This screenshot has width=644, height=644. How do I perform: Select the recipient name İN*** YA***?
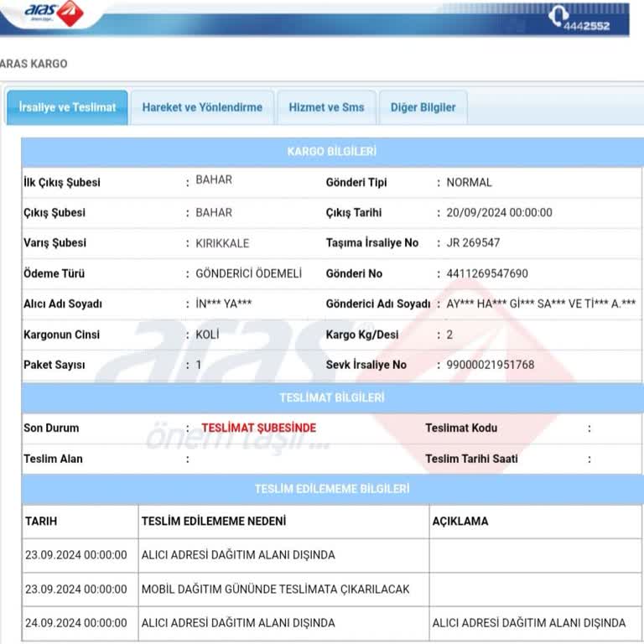pyautogui.click(x=223, y=304)
